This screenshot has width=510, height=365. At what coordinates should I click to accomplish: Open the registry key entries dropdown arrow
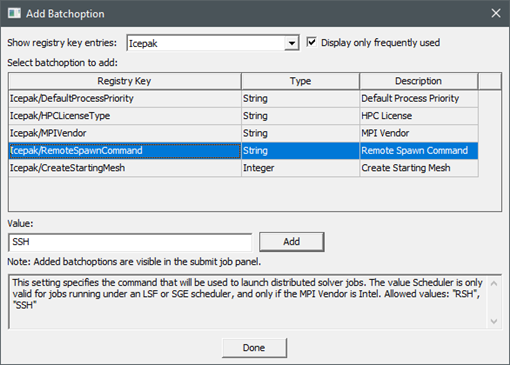292,43
